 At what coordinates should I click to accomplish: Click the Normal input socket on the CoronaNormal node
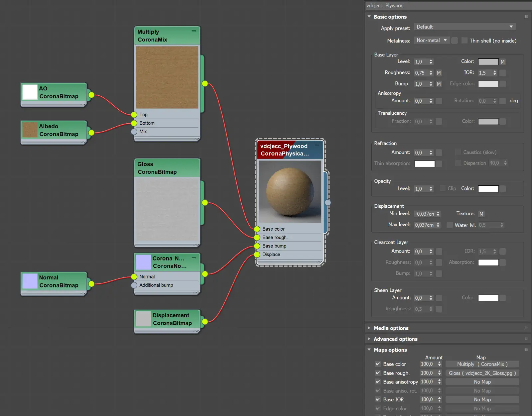(x=134, y=276)
